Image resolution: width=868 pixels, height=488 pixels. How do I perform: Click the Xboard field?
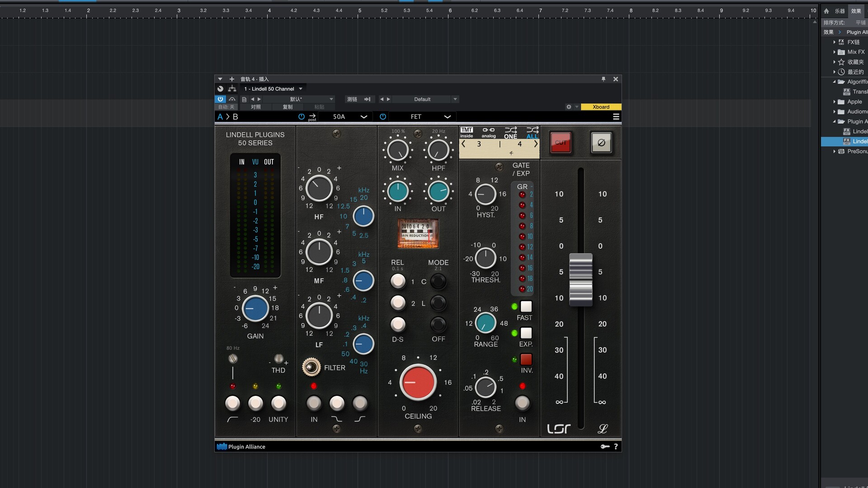[601, 107]
